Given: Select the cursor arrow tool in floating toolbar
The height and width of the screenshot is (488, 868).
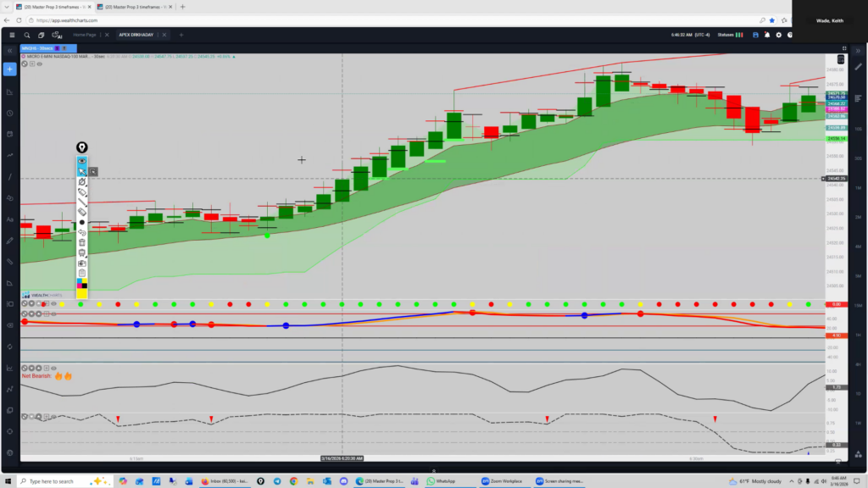Looking at the screenshot, I should 82,171.
